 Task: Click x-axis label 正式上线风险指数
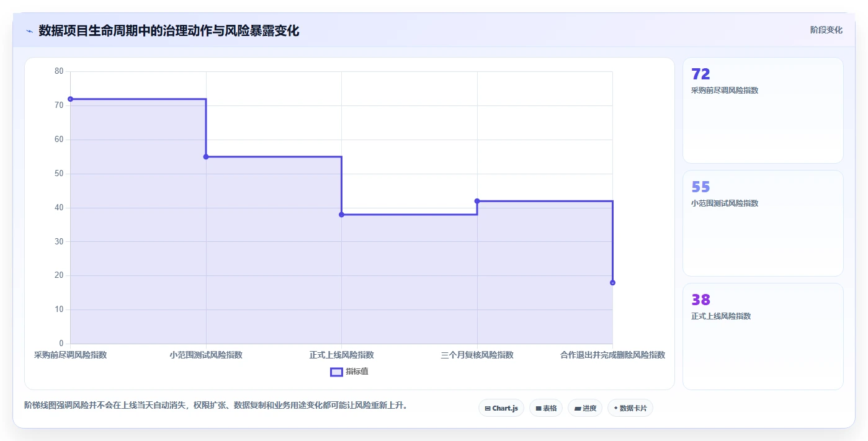pyautogui.click(x=341, y=355)
